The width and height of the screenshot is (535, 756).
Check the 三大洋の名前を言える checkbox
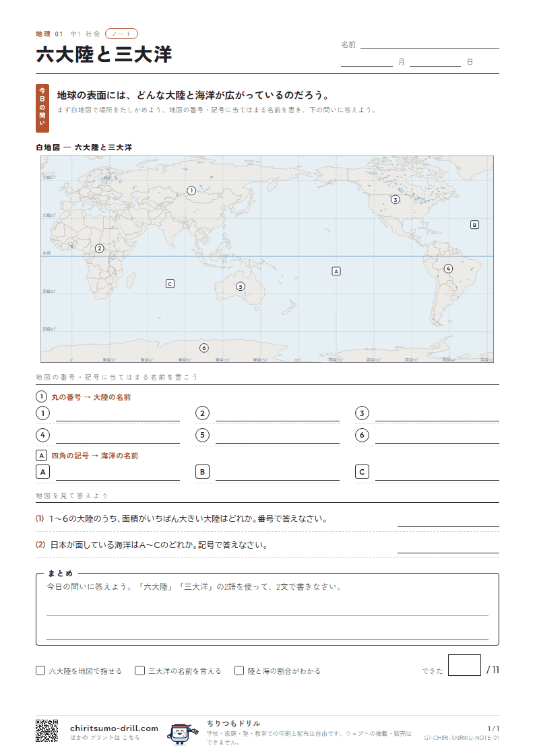[x=140, y=671]
